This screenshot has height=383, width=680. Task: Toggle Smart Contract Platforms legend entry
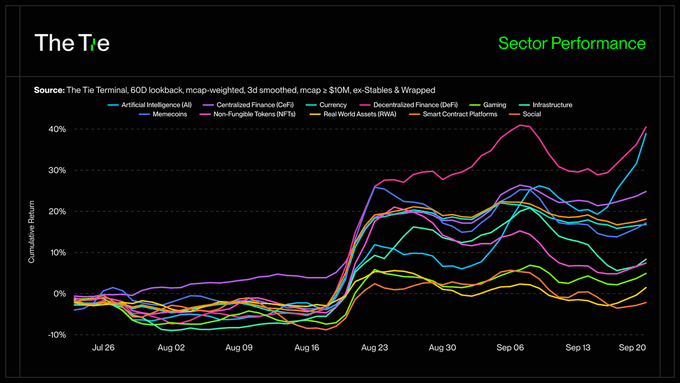click(453, 114)
